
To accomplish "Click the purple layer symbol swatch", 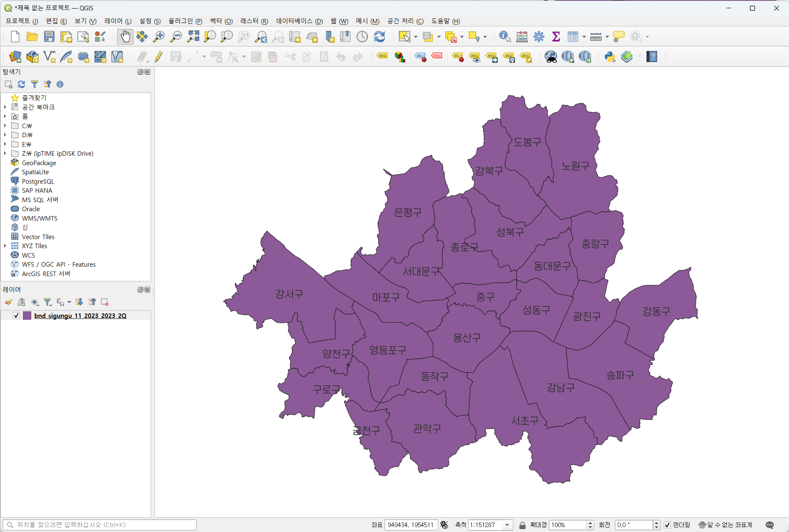I will [27, 316].
